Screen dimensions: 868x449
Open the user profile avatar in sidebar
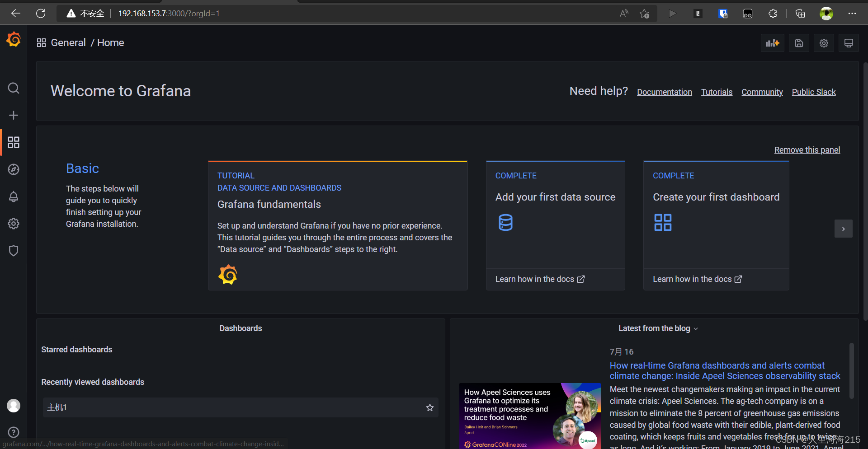tap(14, 406)
